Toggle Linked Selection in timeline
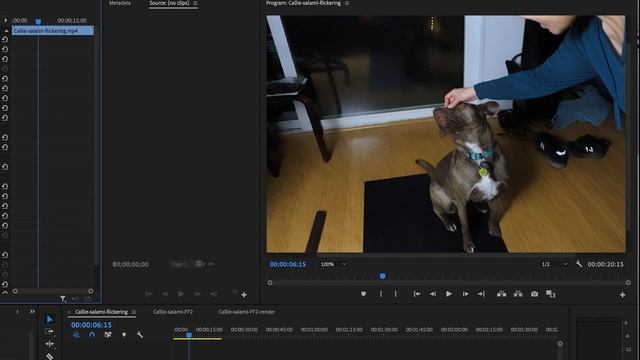Image resolution: width=640 pixels, height=360 pixels. [x=108, y=335]
